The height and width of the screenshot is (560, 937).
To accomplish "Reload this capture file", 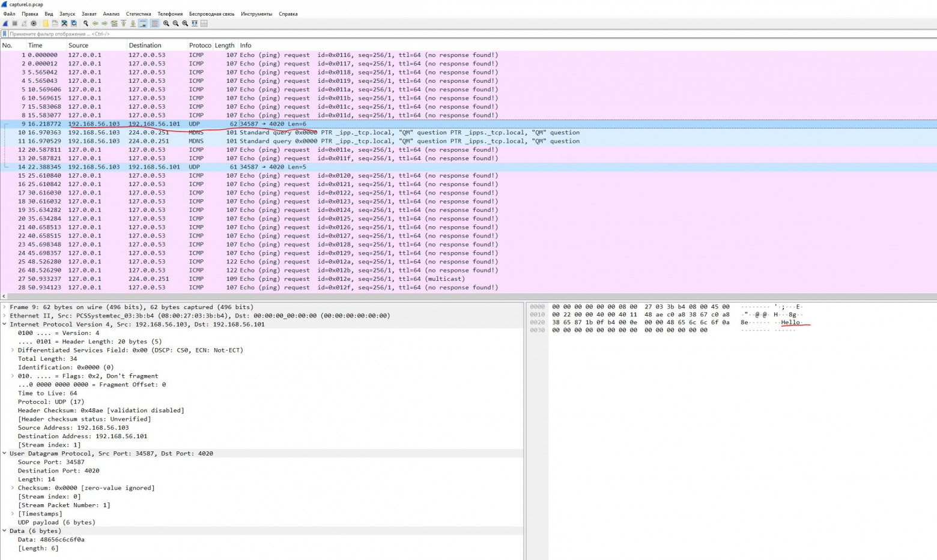I will [x=74, y=23].
